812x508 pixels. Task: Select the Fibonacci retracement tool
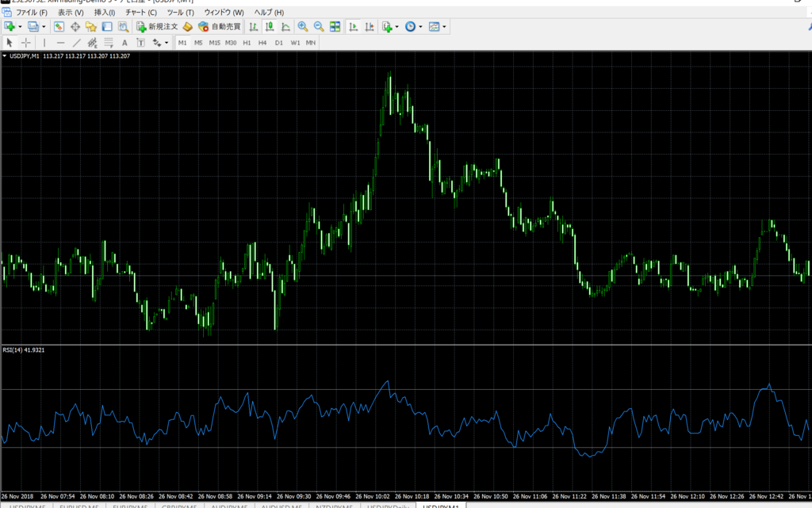[x=108, y=43]
